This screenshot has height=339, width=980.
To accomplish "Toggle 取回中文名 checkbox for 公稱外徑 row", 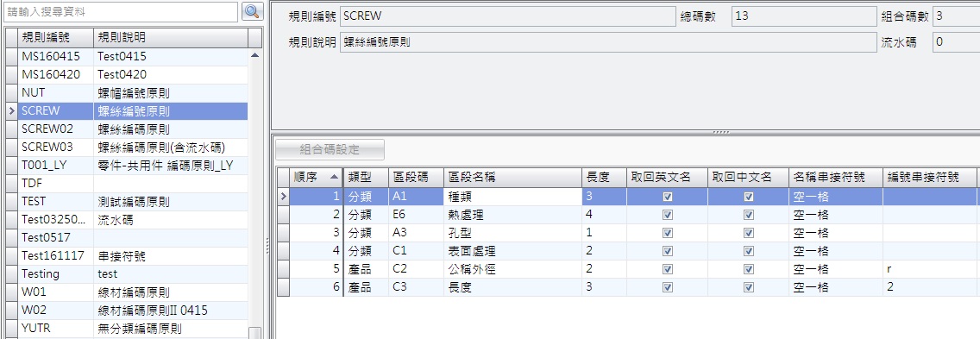I will 749,269.
